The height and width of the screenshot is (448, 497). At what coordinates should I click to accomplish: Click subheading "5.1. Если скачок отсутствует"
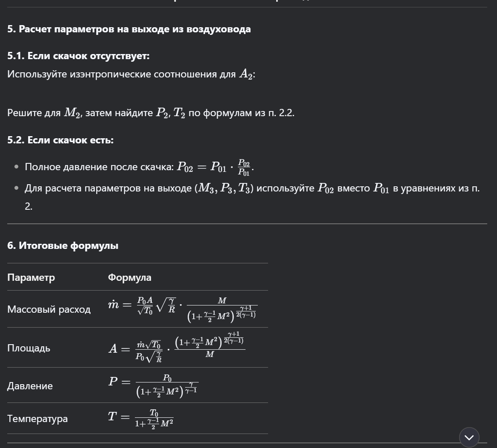[78, 56]
